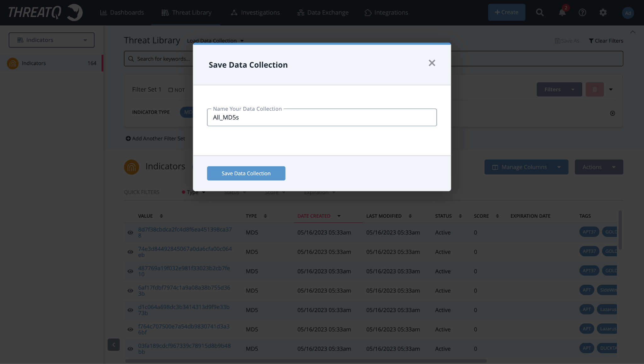Click Clear Filters
This screenshot has height=364, width=644.
pos(606,41)
